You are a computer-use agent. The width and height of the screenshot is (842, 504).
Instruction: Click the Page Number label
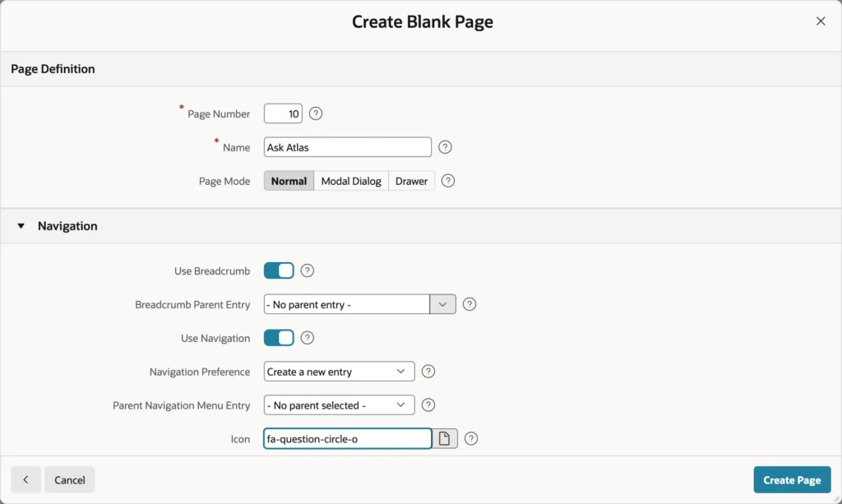tap(219, 113)
